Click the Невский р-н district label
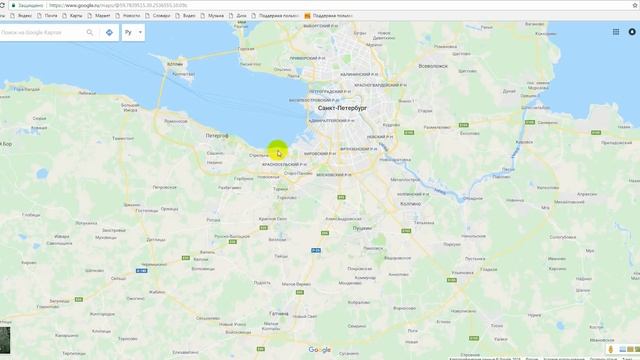640x360 pixels. coord(380,137)
